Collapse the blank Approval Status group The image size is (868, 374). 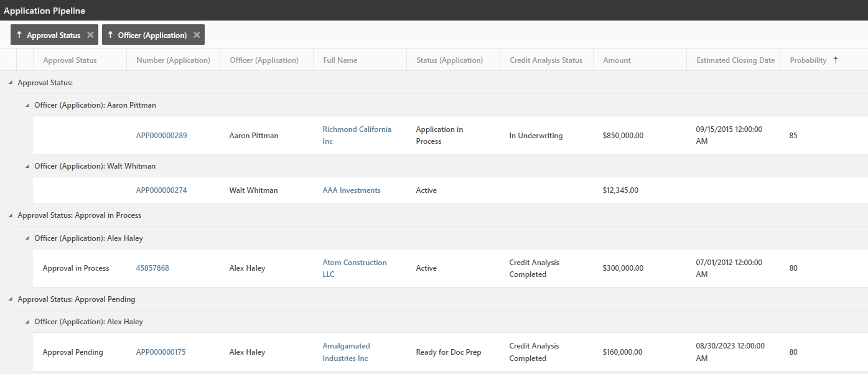(10, 83)
